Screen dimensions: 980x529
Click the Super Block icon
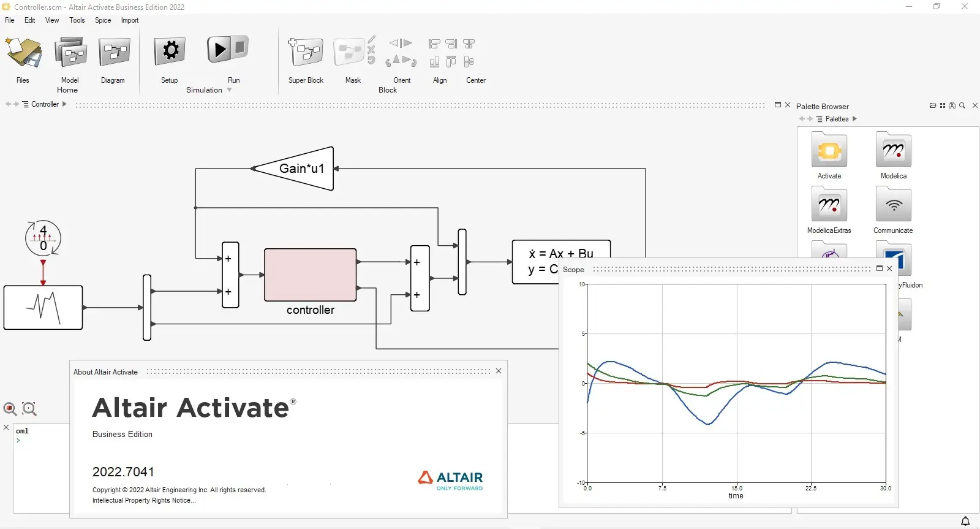coord(306,53)
